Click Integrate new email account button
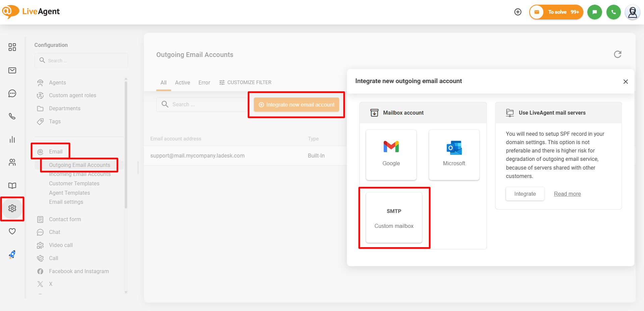644x311 pixels. (297, 105)
